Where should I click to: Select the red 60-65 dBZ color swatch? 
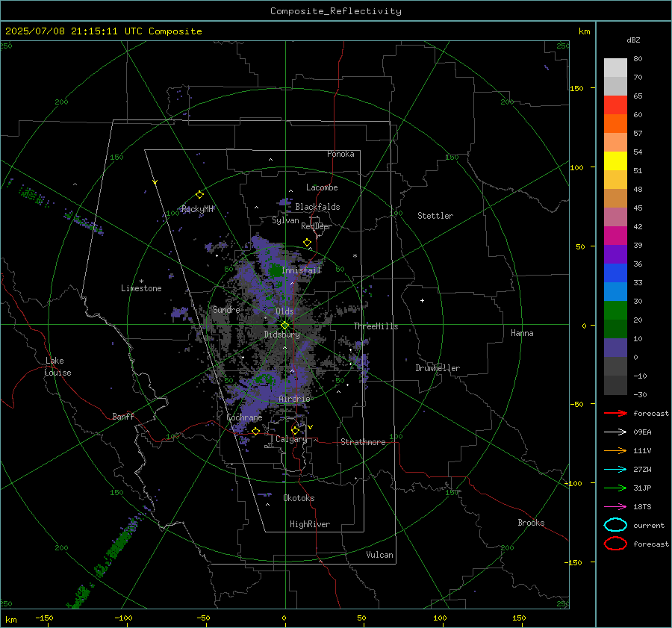coord(615,105)
